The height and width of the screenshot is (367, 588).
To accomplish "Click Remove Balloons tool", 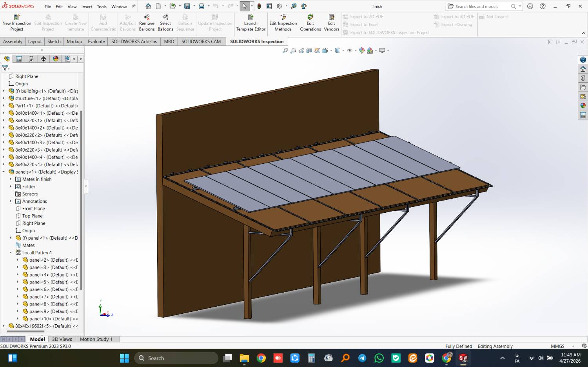I will [x=147, y=23].
